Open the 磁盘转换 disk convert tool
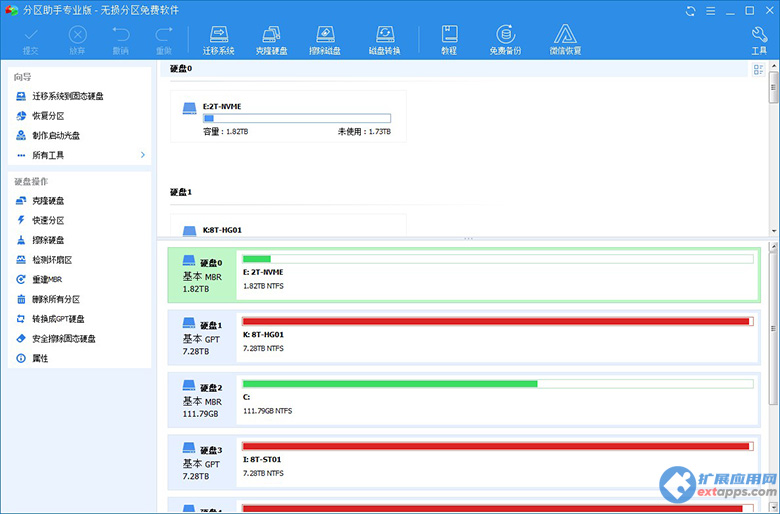Image resolution: width=780 pixels, height=514 pixels. click(x=385, y=41)
